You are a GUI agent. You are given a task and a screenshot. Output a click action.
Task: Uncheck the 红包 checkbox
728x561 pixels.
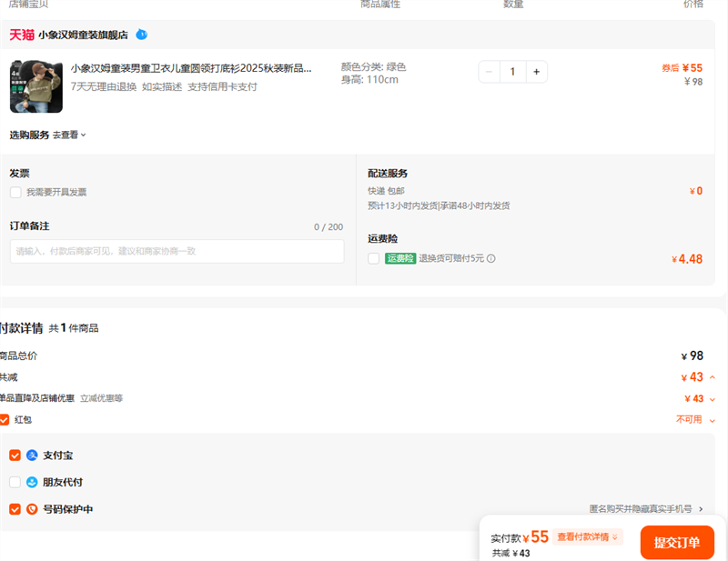pos(5,420)
